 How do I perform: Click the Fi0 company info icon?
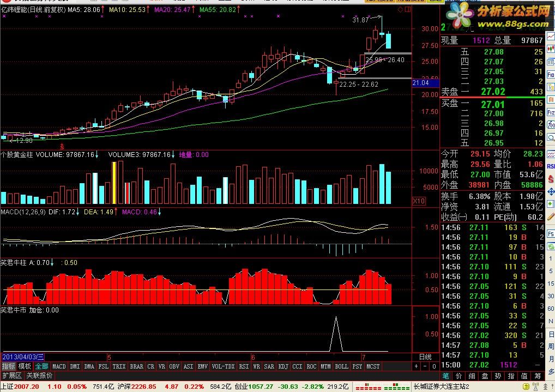551,74
